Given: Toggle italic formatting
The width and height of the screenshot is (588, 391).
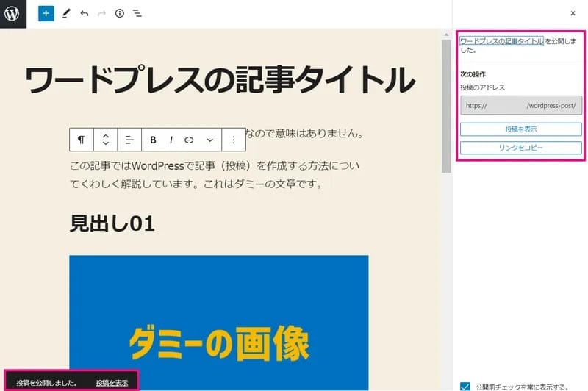Looking at the screenshot, I should (171, 140).
